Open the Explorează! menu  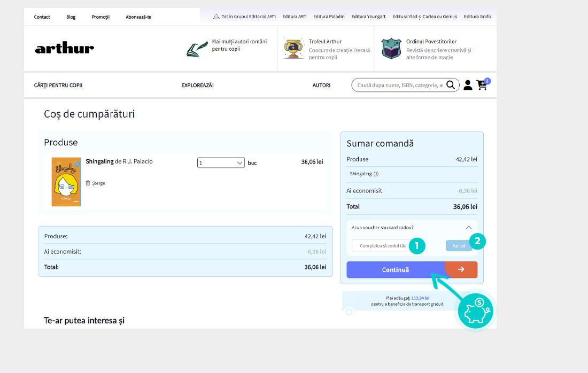pos(197,86)
